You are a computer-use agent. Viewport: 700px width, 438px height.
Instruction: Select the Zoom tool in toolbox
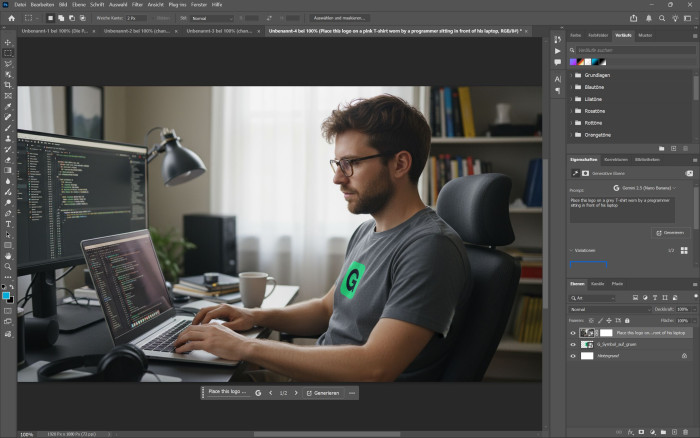[8, 267]
